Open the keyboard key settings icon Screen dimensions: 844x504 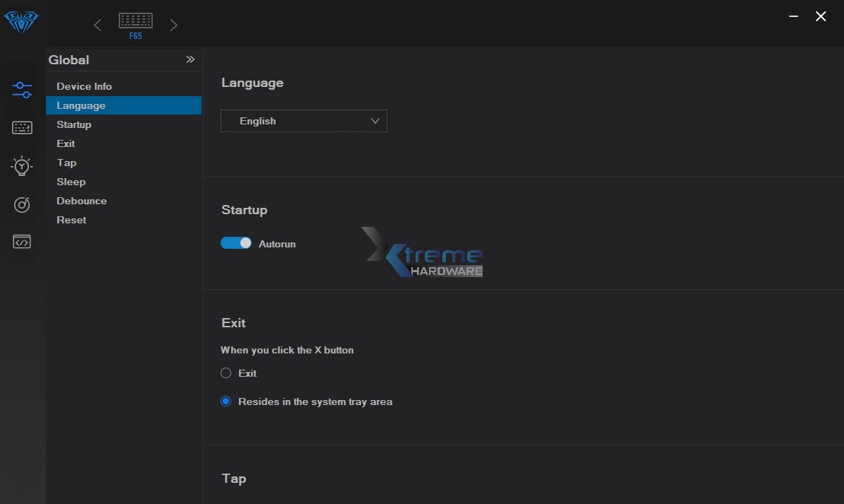pos(22,128)
